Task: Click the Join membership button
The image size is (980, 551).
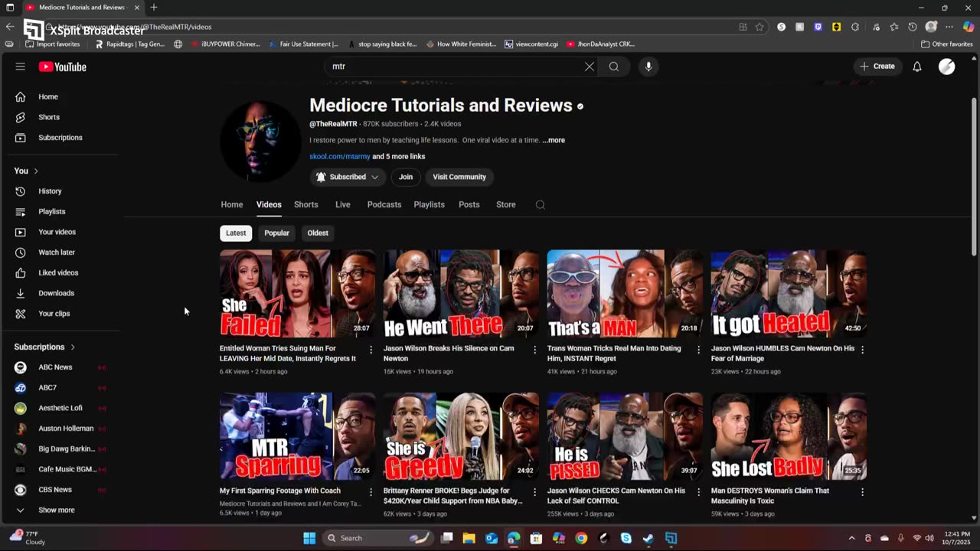Action: pos(406,177)
